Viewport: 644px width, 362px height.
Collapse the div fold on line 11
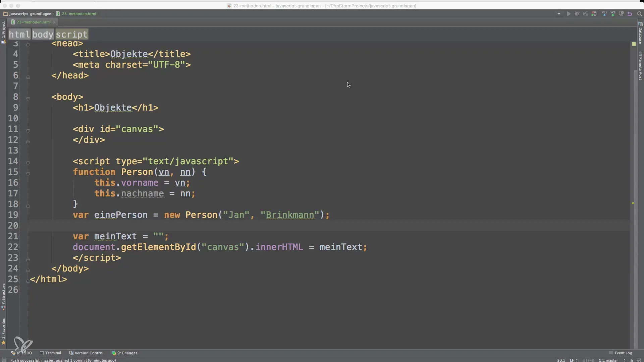(28, 131)
